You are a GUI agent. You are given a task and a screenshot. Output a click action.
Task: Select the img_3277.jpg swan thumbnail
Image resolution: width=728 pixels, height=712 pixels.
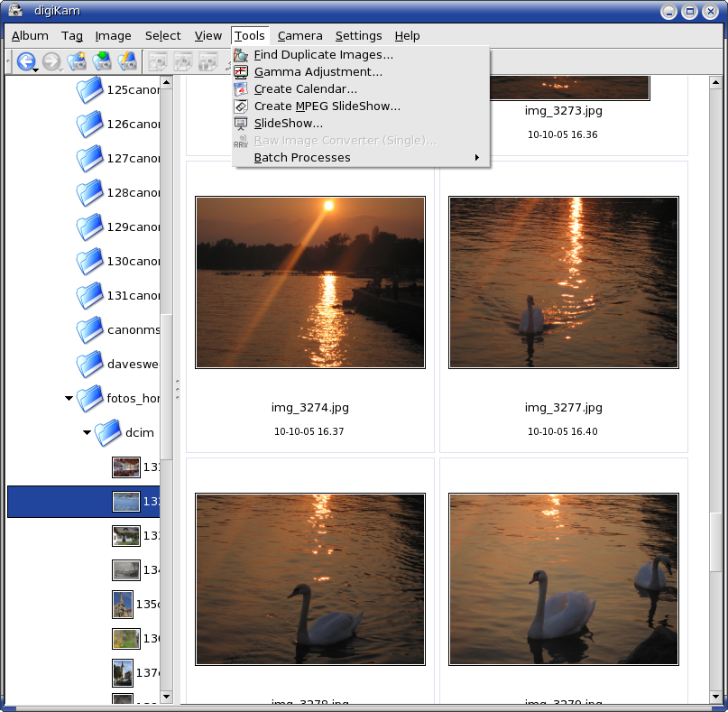point(564,282)
